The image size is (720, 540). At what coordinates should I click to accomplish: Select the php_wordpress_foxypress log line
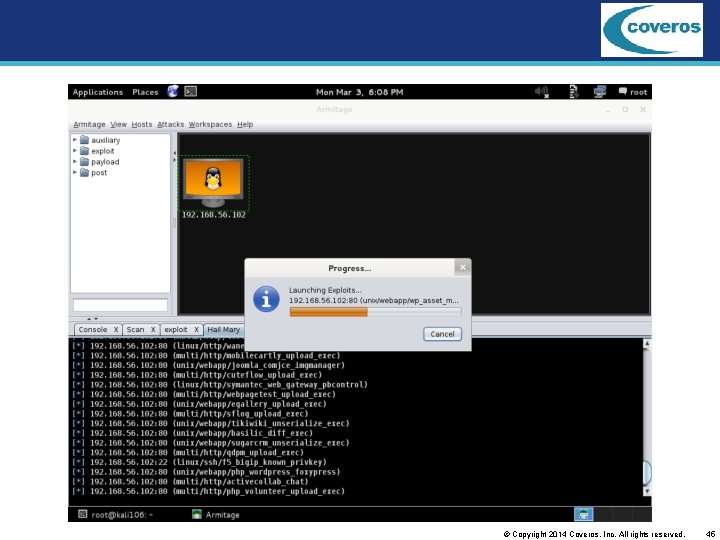pyautogui.click(x=206, y=472)
